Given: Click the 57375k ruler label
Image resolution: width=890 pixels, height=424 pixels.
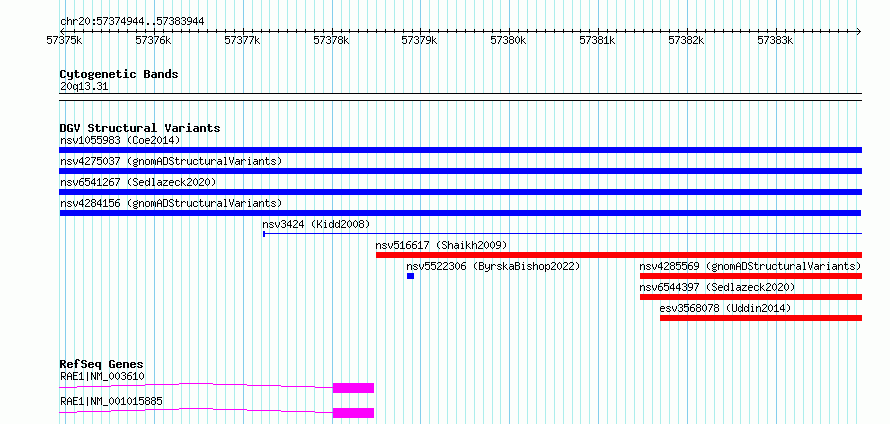Looking at the screenshot, I should (64, 40).
